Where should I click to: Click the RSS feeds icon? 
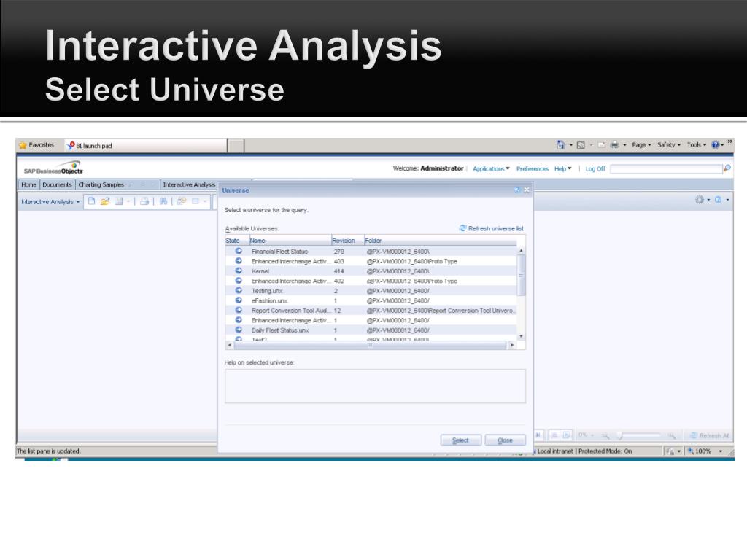(581, 145)
